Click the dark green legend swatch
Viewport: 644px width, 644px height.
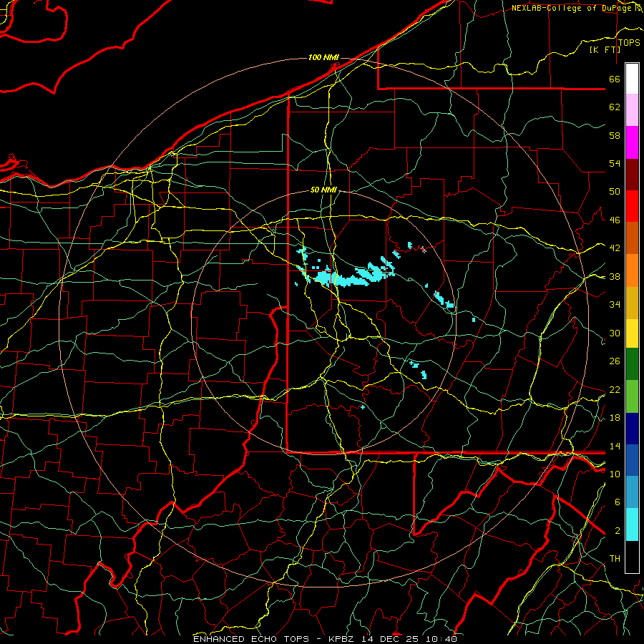(632, 364)
